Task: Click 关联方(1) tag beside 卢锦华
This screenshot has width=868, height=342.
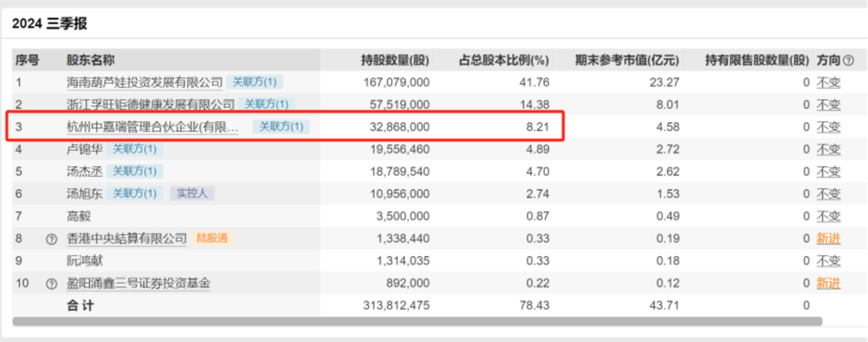Action: pyautogui.click(x=135, y=149)
